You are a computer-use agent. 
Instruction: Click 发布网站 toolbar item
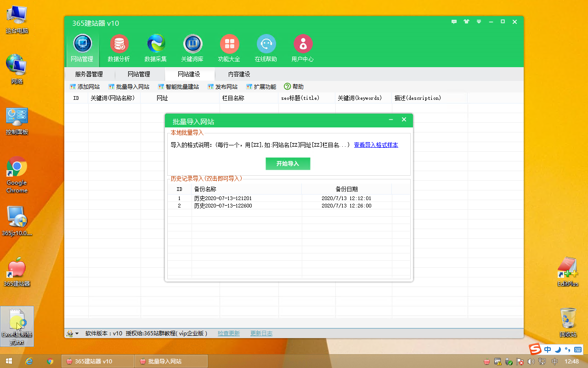pyautogui.click(x=222, y=86)
